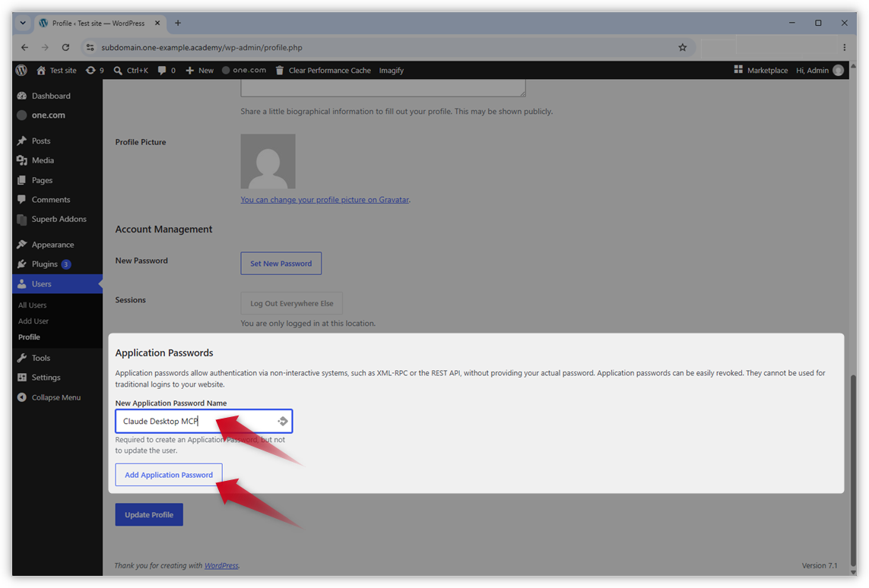Image resolution: width=869 pixels, height=588 pixels.
Task: Open the one.com admin bar item
Action: click(244, 71)
